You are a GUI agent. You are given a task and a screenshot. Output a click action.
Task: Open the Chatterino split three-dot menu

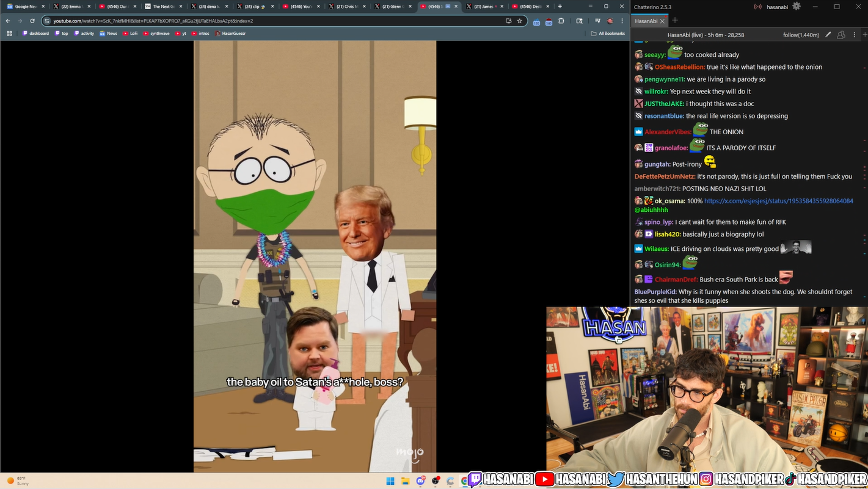coord(853,35)
